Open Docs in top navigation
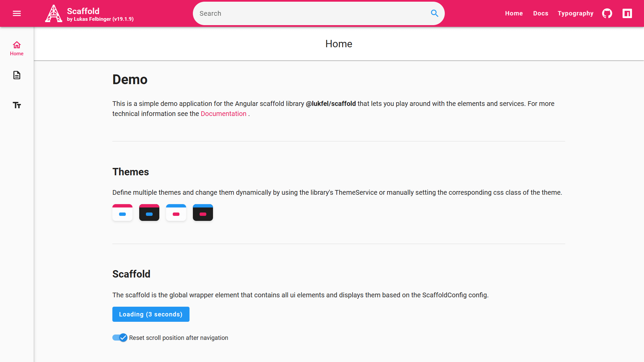644x362 pixels. (x=541, y=13)
